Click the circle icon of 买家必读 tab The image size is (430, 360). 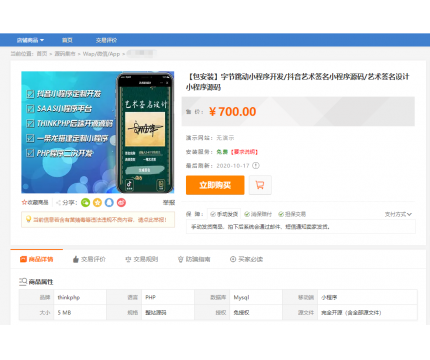point(233,259)
